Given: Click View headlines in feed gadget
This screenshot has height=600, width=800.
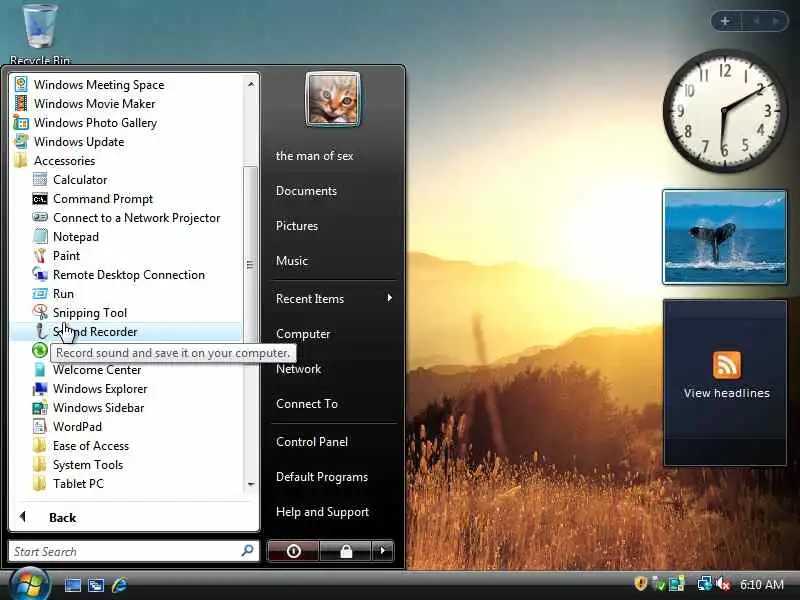Looking at the screenshot, I should coord(727,393).
